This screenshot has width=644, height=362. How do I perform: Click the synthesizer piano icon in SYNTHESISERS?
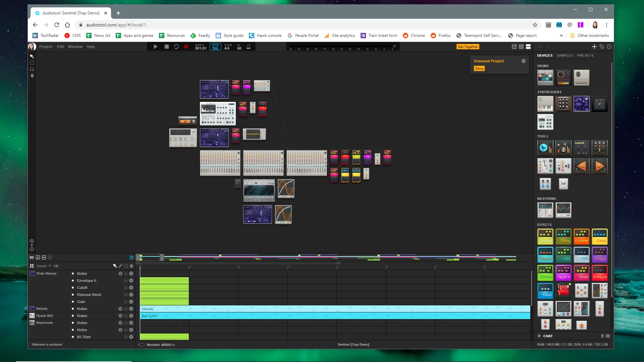pos(545,104)
